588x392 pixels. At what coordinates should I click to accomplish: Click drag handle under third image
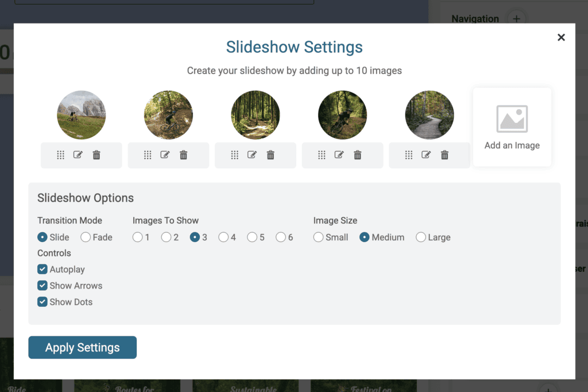[234, 155]
